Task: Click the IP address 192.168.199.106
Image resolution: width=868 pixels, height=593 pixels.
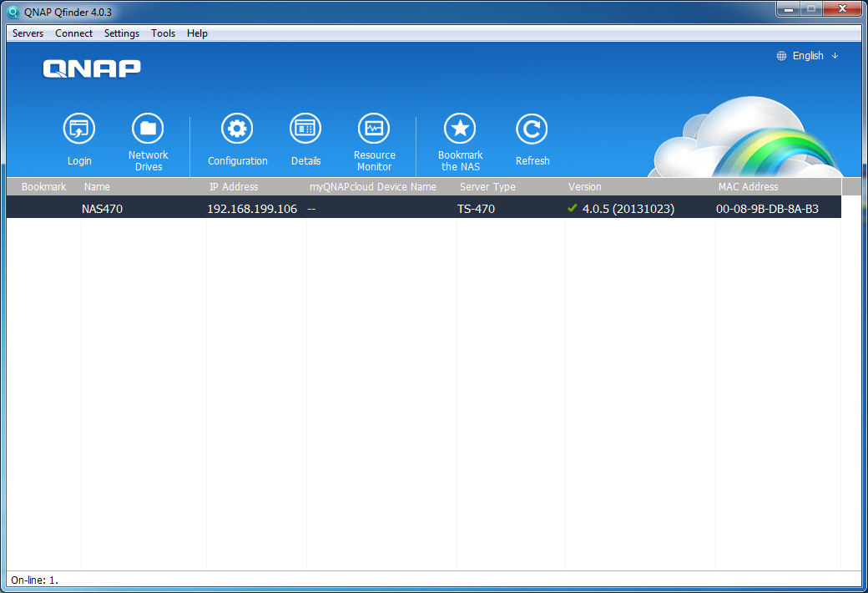Action: coord(252,209)
